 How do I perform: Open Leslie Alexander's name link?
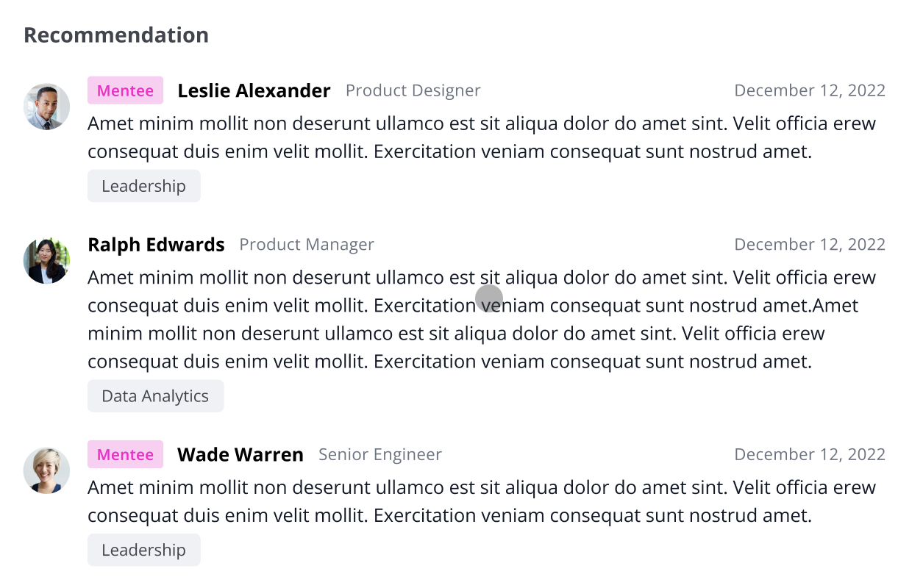click(254, 90)
